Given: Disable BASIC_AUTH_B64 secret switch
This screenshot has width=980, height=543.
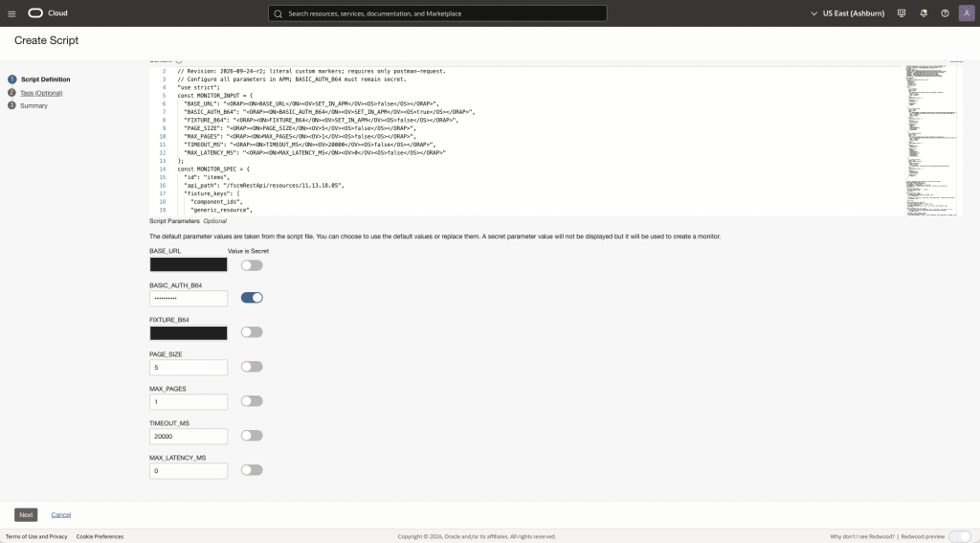Looking at the screenshot, I should 252,298.
